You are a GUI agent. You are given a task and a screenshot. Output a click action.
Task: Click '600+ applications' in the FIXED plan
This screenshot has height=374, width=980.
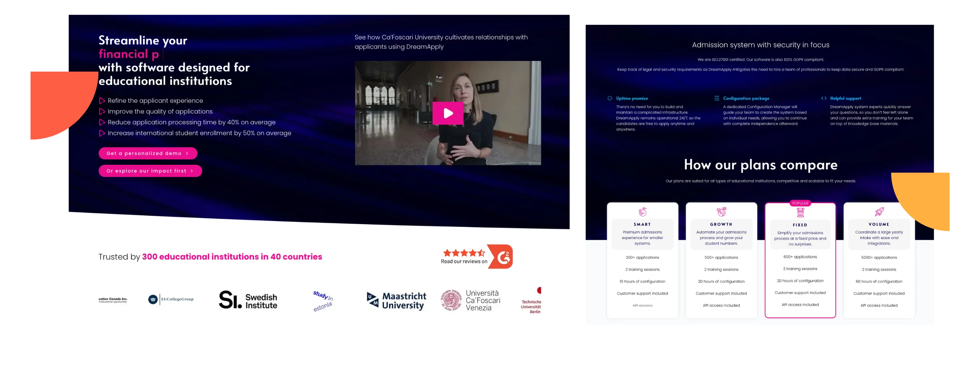[x=800, y=257]
